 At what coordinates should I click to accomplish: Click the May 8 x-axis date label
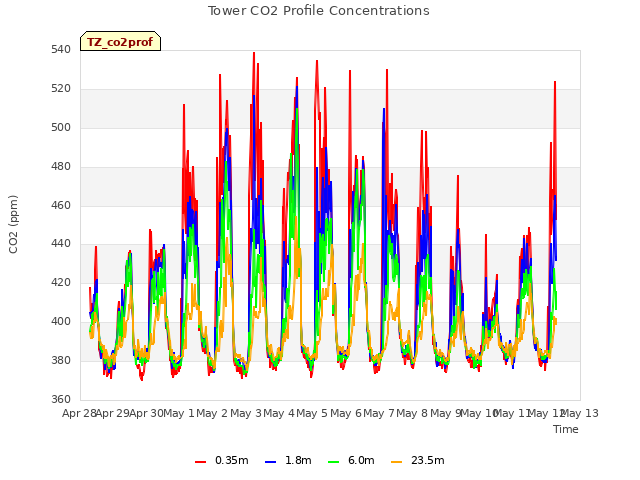[x=412, y=413]
